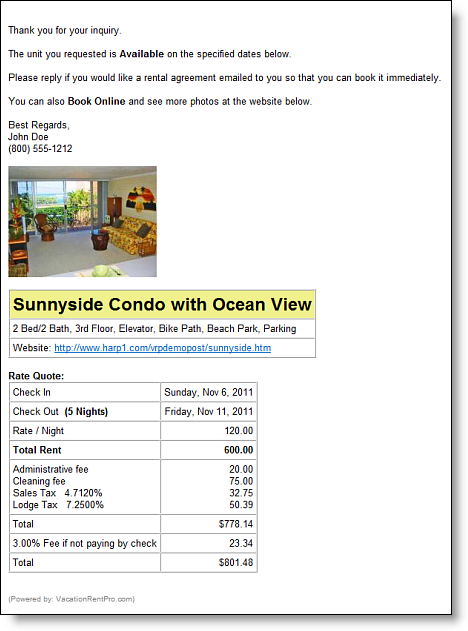This screenshot has width=468, height=631.
Task: Click the Check In date cell
Action: tap(208, 392)
